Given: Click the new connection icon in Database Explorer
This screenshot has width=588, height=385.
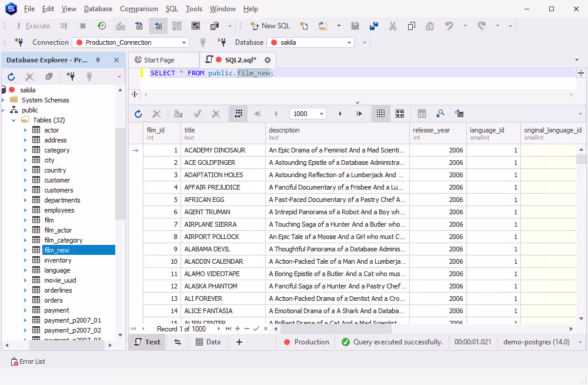Looking at the screenshot, I should (70, 77).
